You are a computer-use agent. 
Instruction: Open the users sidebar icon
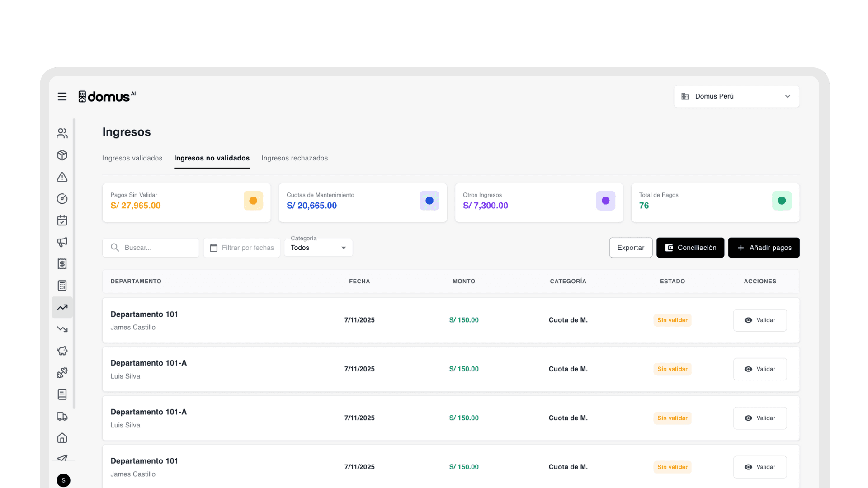click(62, 133)
